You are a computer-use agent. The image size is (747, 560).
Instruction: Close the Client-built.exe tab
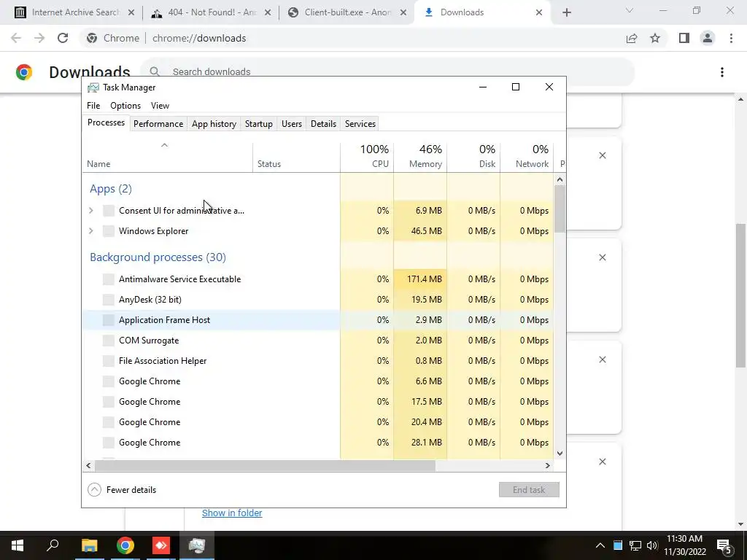tap(403, 12)
